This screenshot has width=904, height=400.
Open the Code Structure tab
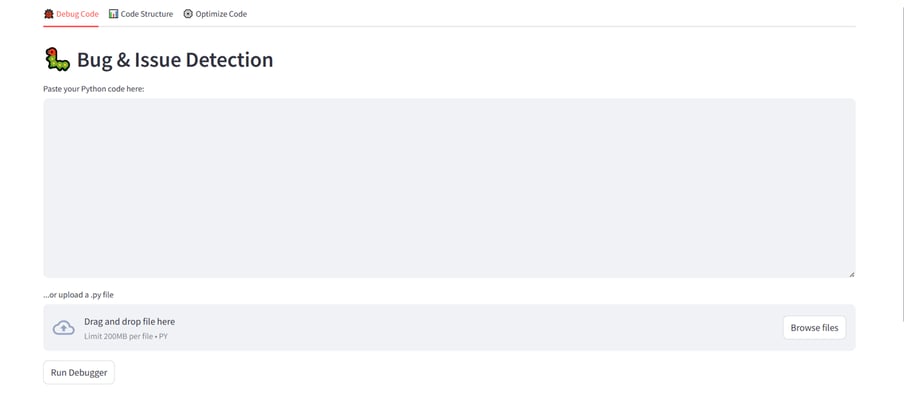coord(141,14)
